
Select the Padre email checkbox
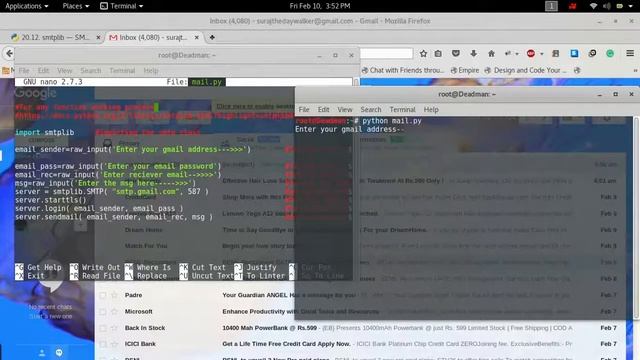pos(103,295)
